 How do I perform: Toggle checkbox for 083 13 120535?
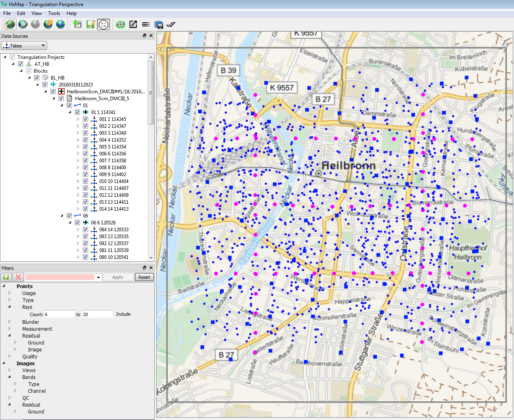click(x=86, y=237)
